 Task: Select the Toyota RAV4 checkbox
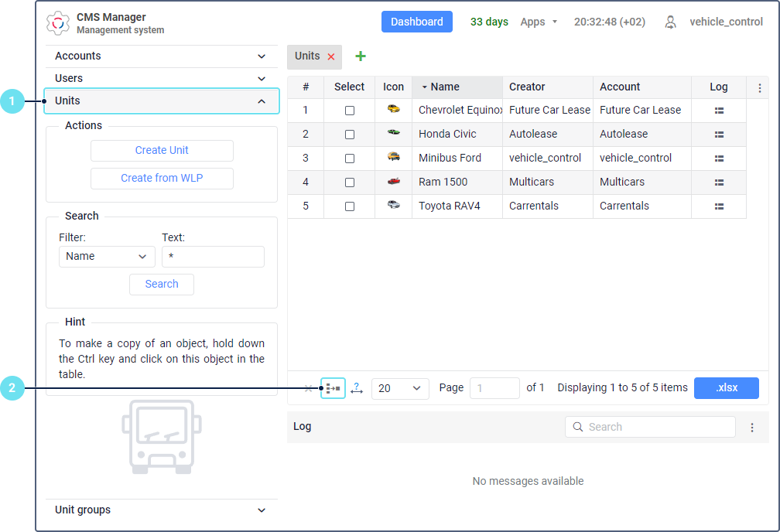[x=350, y=206]
